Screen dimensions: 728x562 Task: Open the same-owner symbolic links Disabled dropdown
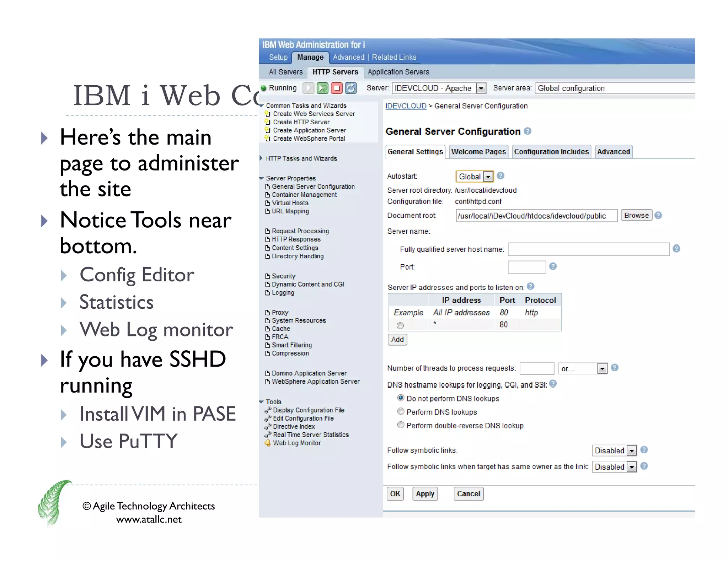[614, 467]
